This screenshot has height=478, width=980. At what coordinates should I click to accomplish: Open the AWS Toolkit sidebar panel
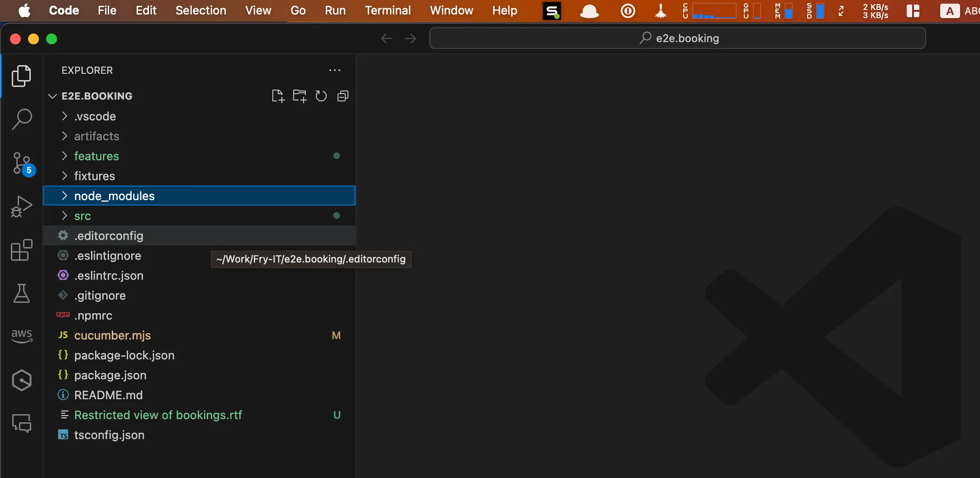pos(21,335)
